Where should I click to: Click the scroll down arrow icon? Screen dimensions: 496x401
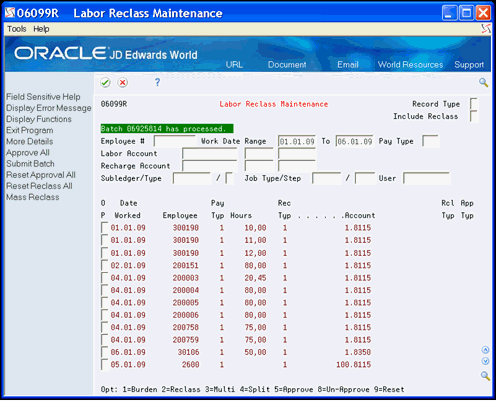(x=485, y=361)
